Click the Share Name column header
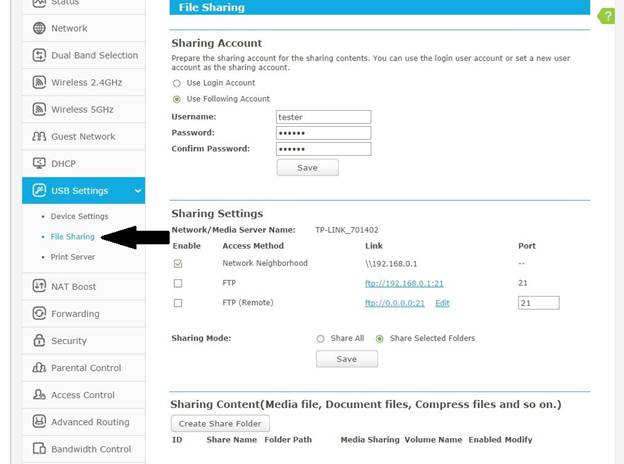The height and width of the screenshot is (464, 624). [232, 440]
